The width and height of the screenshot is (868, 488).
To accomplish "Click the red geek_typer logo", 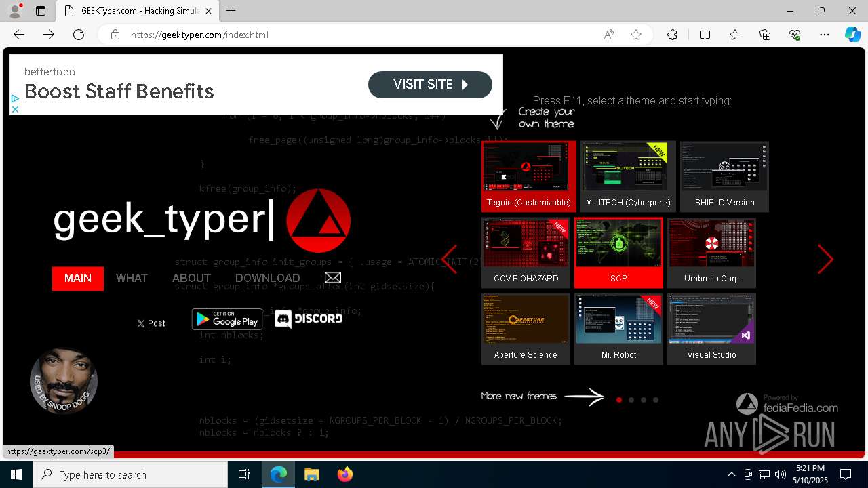I will [x=318, y=221].
